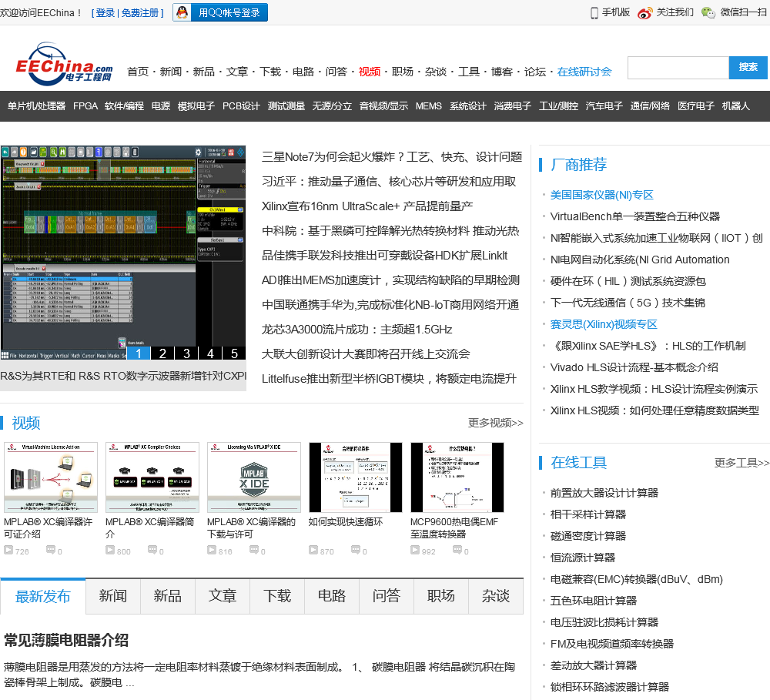Open 美国国家仪器(NI)专区 link
The width and height of the screenshot is (770, 700).
tap(601, 195)
